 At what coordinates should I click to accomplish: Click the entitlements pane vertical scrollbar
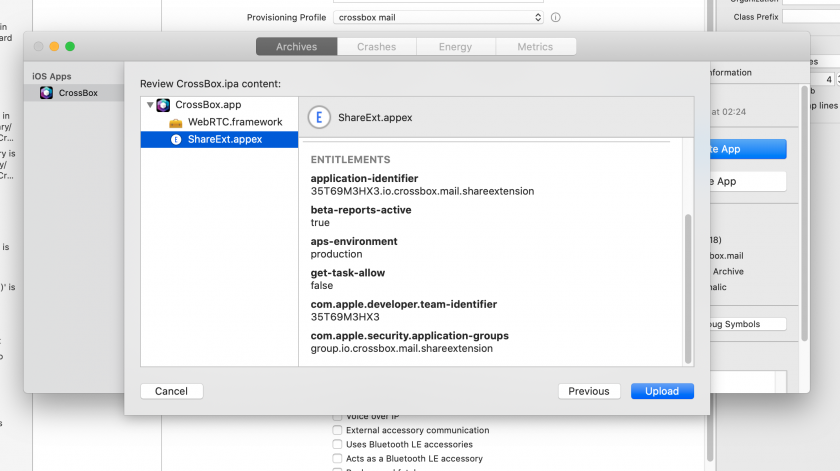pyautogui.click(x=688, y=288)
